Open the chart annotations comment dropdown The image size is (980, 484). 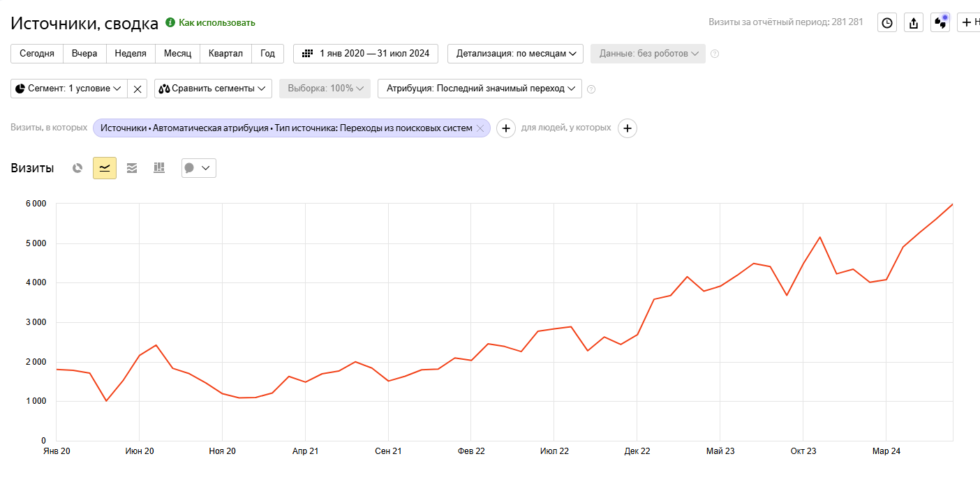pos(198,168)
